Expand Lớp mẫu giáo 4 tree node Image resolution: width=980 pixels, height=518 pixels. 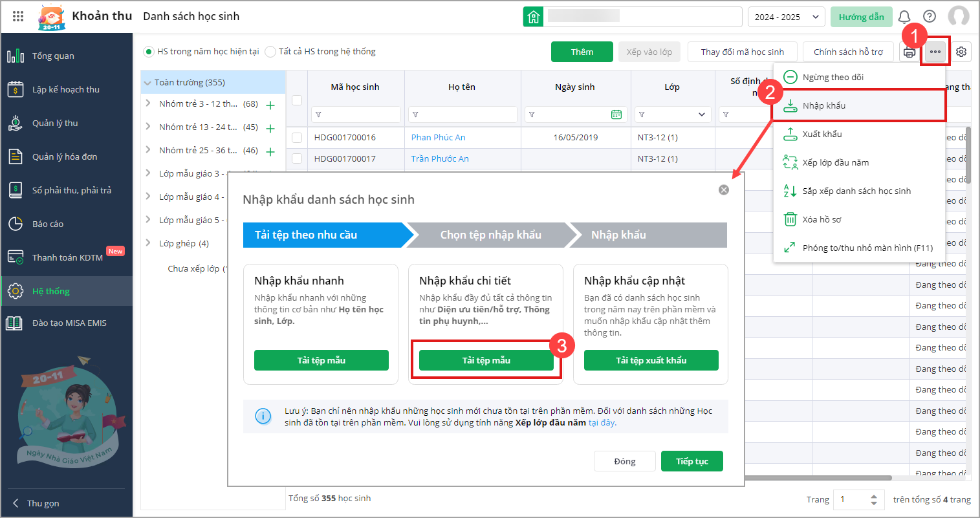[x=148, y=197]
